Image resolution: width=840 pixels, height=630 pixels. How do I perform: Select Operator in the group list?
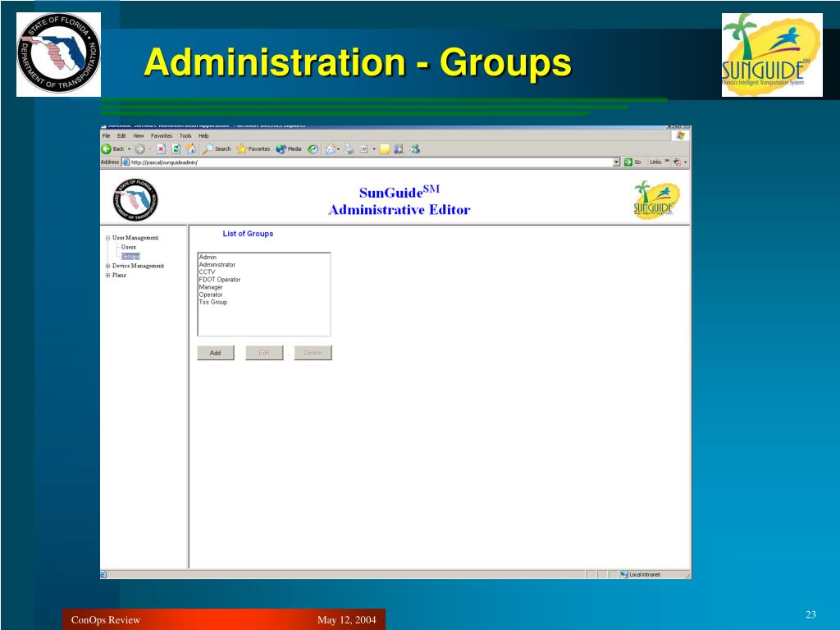pos(211,294)
